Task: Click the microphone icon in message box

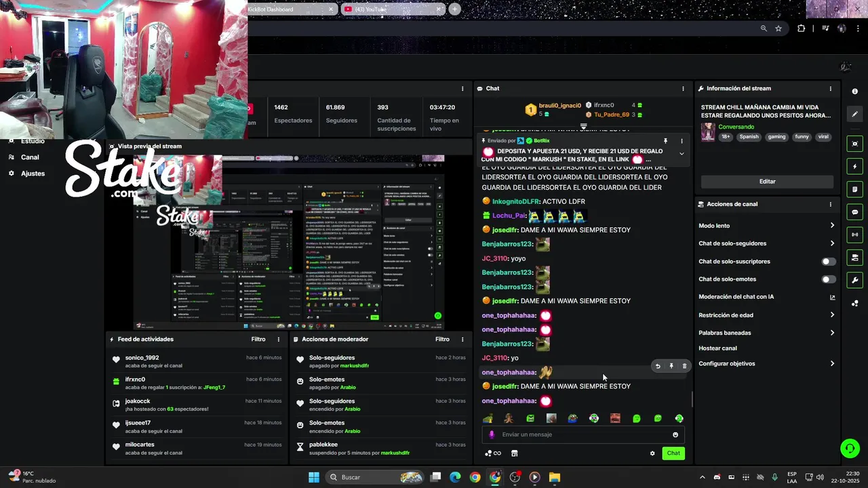Action: tap(492, 434)
